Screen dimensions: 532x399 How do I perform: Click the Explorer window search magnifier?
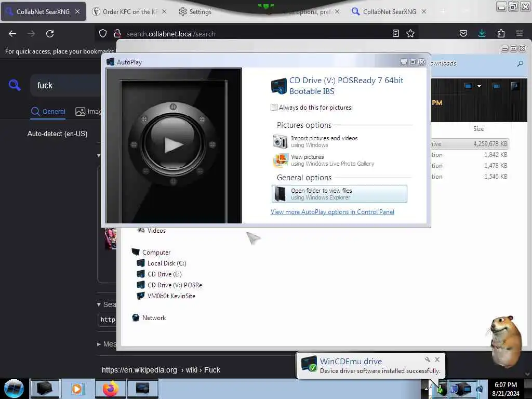click(x=520, y=63)
